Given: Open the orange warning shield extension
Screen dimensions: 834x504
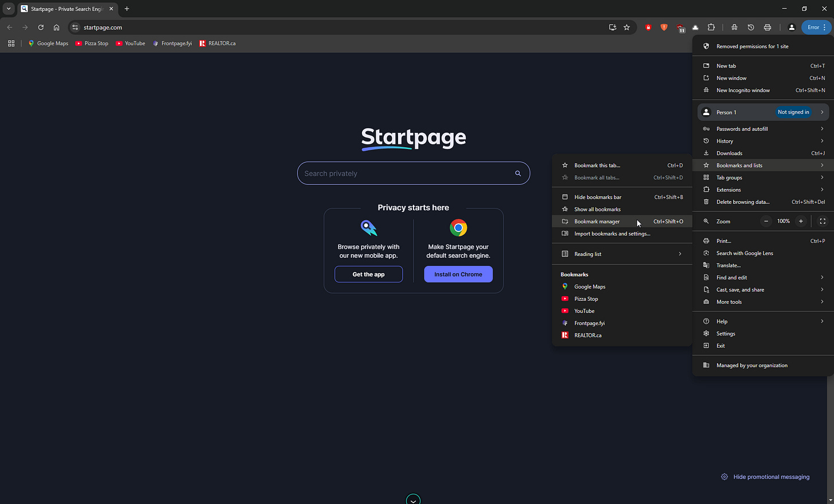Looking at the screenshot, I should (664, 27).
